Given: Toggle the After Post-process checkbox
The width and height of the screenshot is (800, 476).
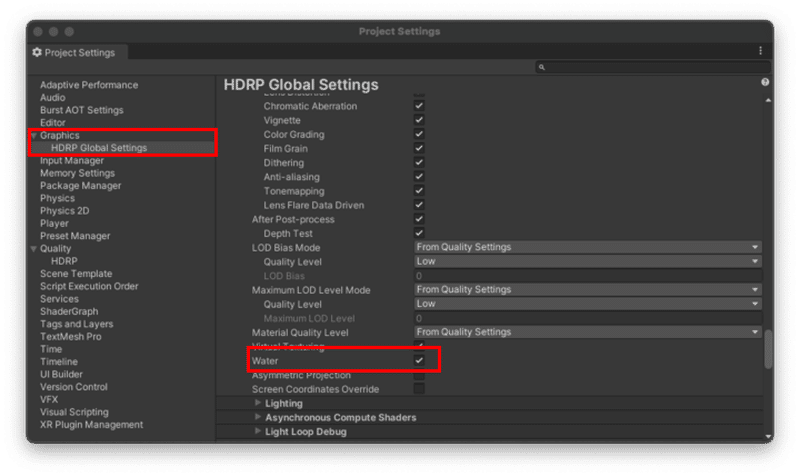Looking at the screenshot, I should [x=419, y=219].
